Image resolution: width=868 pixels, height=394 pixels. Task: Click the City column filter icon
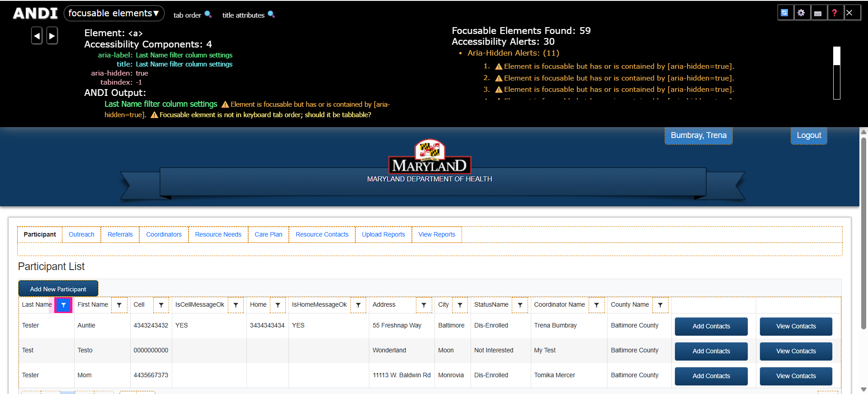[460, 305]
